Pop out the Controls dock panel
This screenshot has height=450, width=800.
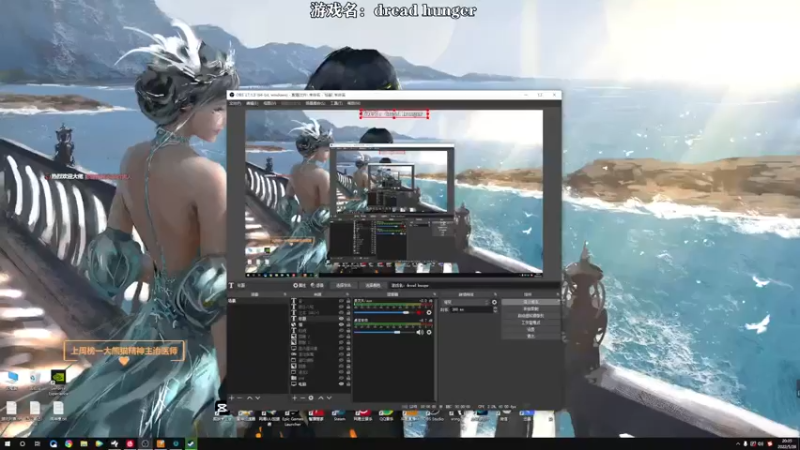pyautogui.click(x=558, y=294)
